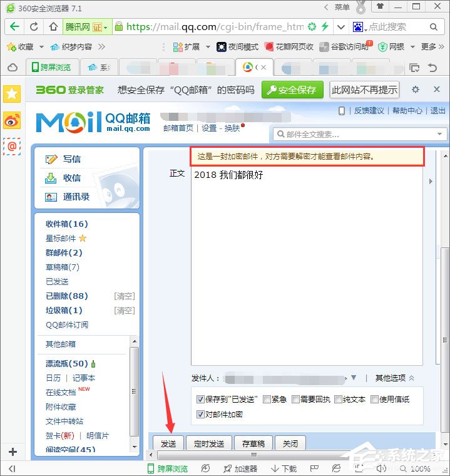The image size is (450, 476).
Task: Open search engine selector dropdown
Action: pos(366,29)
